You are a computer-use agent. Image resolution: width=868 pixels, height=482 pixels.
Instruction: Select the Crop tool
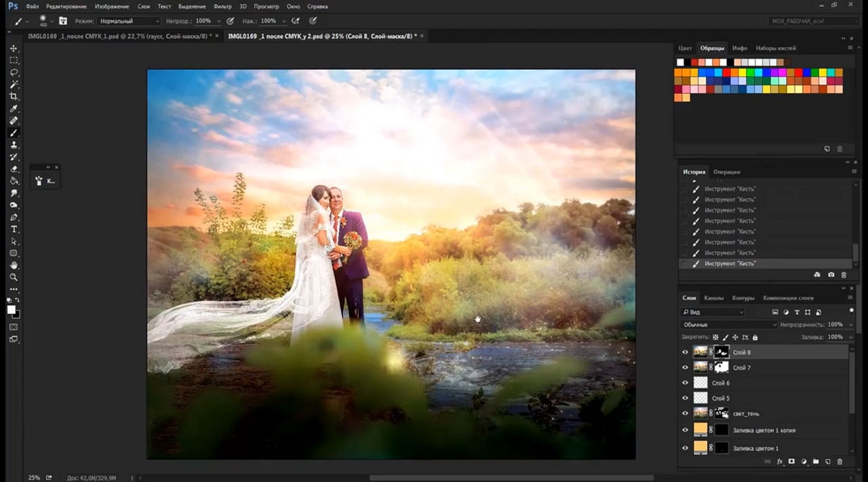14,97
